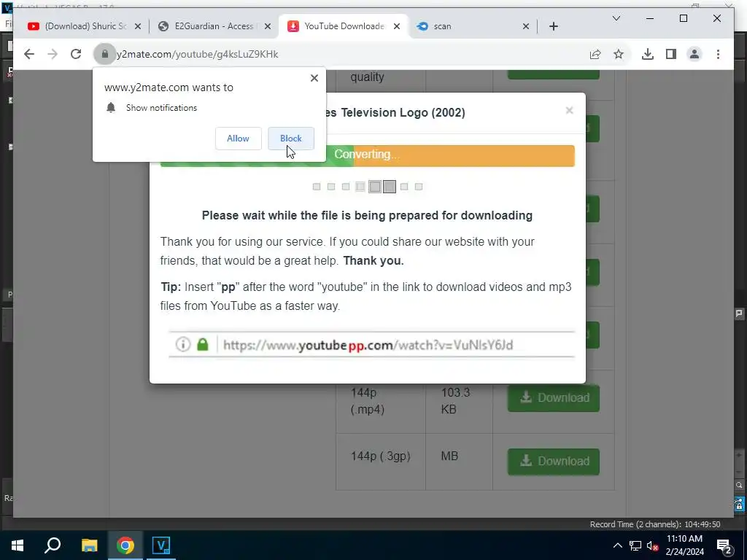
Task: Open Windows taskbar search
Action: tap(53, 545)
